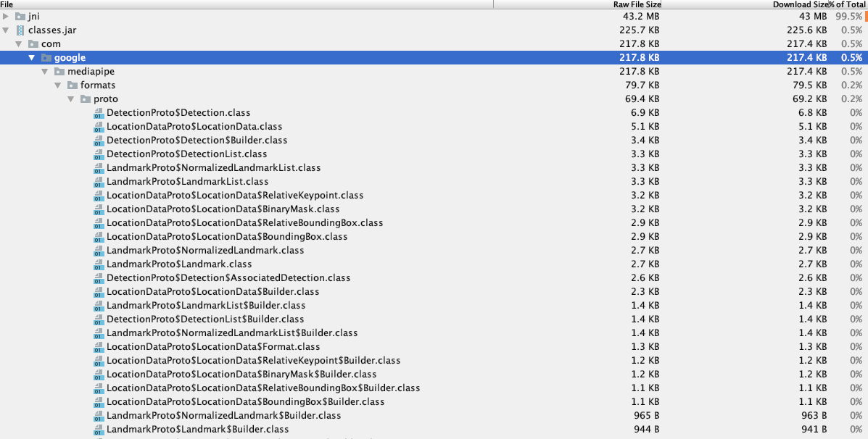The height and width of the screenshot is (439, 868).
Task: Click the Raw File Size column header
Action: [635, 4]
